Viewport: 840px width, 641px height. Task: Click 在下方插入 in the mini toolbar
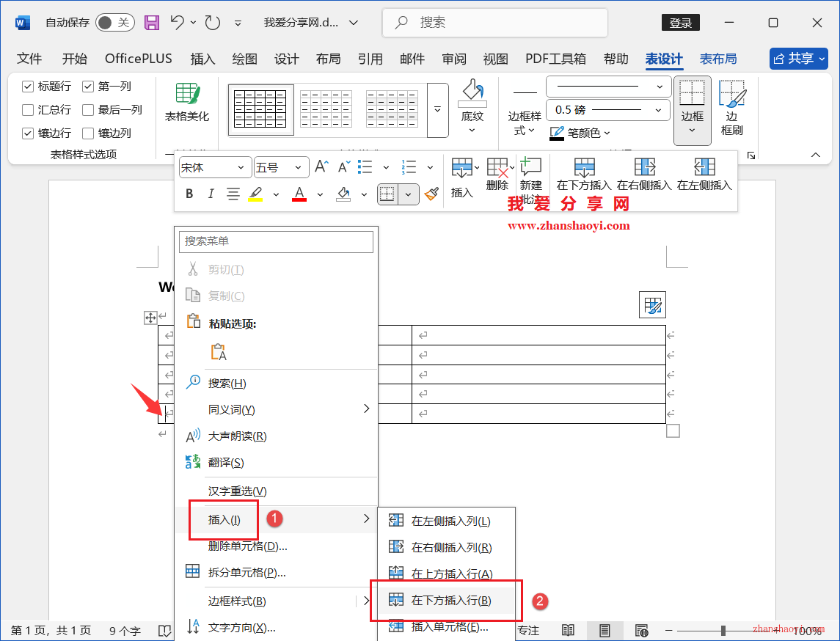coord(584,175)
